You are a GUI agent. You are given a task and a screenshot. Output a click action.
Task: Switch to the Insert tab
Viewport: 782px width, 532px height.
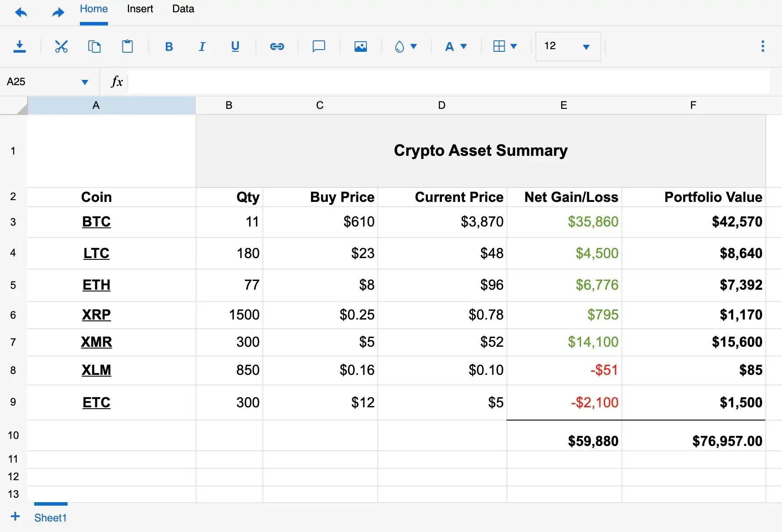point(140,8)
